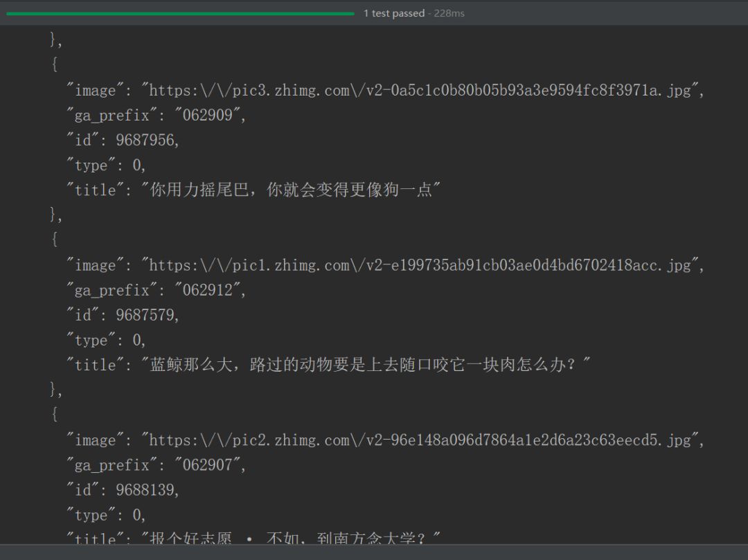Image resolution: width=748 pixels, height=560 pixels.
Task: Click the title text starting with "蓝鲸那么大"
Action: pyautogui.click(x=366, y=365)
